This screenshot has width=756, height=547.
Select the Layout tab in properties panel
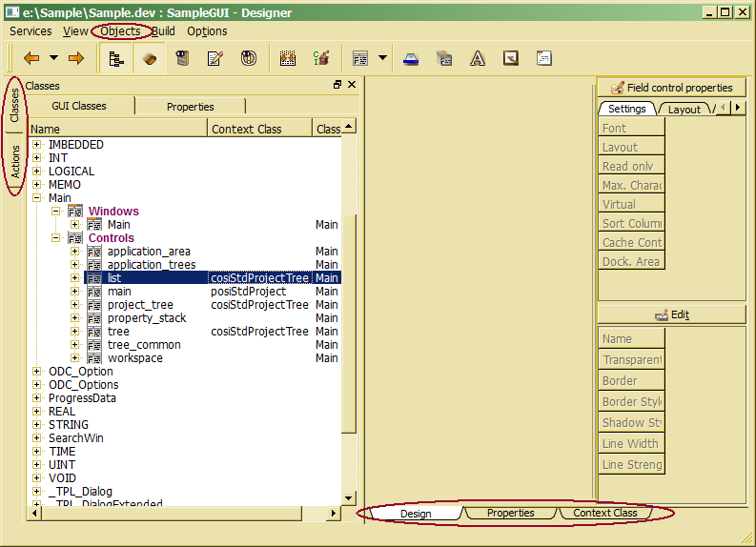point(684,110)
